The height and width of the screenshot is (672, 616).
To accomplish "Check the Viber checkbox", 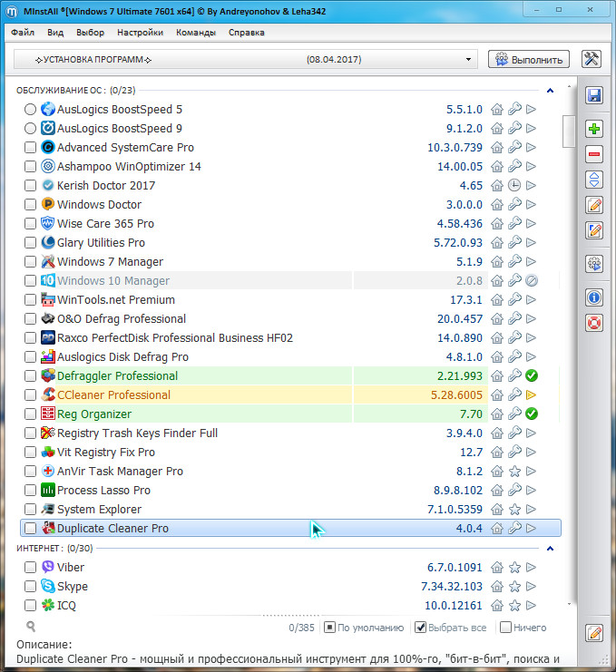I will [30, 567].
